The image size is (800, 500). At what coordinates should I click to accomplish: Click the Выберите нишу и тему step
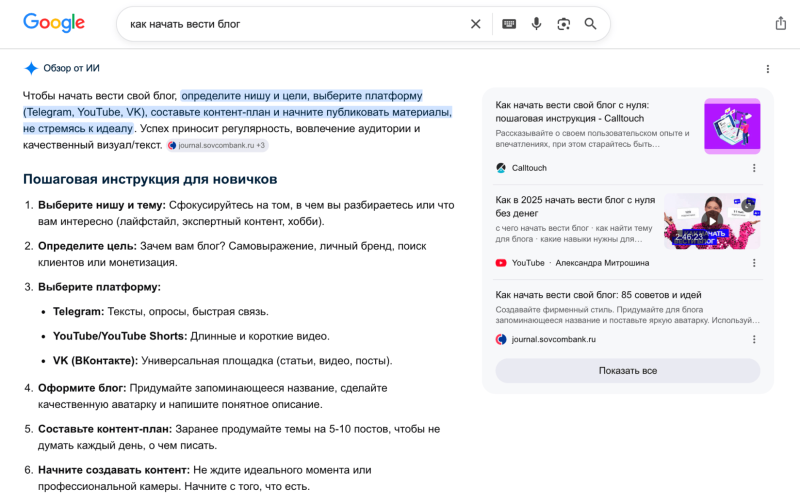(246, 213)
